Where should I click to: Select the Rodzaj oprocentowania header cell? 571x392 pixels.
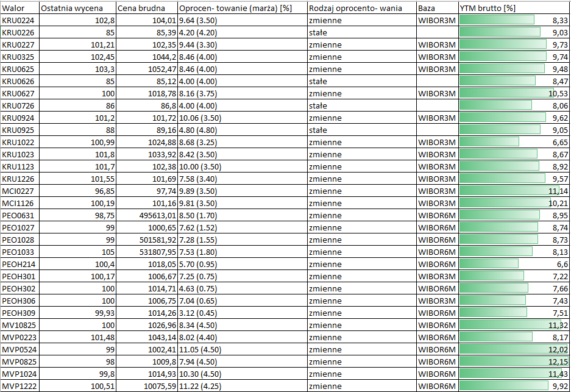pyautogui.click(x=362, y=8)
